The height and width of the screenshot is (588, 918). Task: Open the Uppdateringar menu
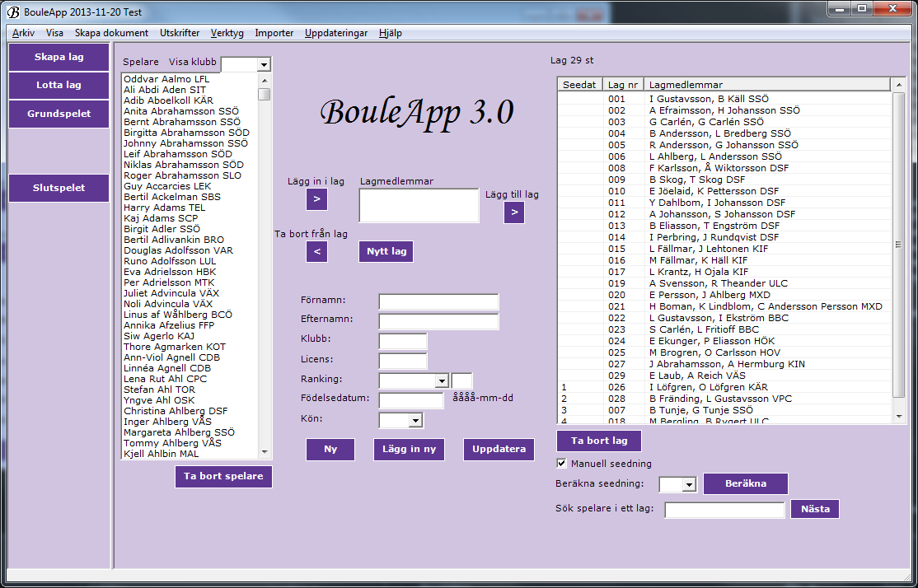336,33
